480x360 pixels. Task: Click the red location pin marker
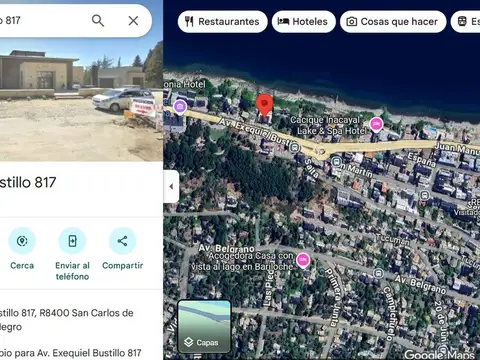click(x=264, y=105)
